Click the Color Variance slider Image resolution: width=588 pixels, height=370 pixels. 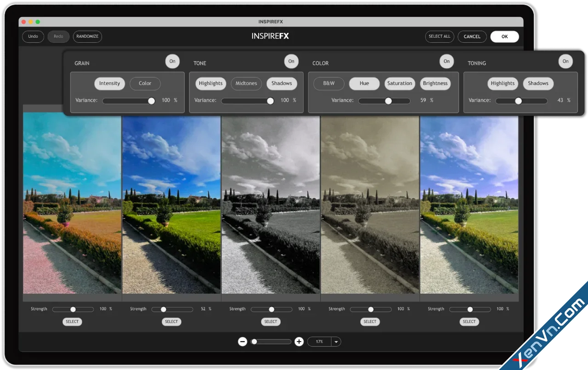384,101
